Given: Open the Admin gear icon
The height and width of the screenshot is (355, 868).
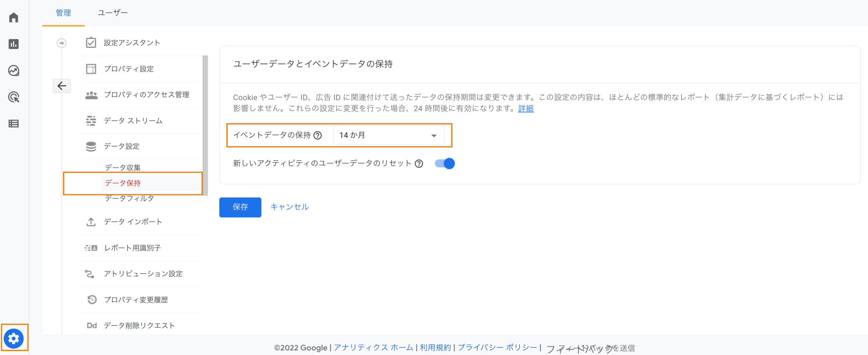Looking at the screenshot, I should 14,338.
